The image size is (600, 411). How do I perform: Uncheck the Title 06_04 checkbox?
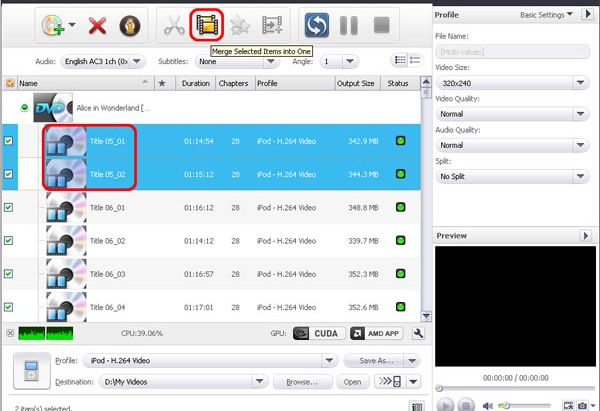click(8, 307)
